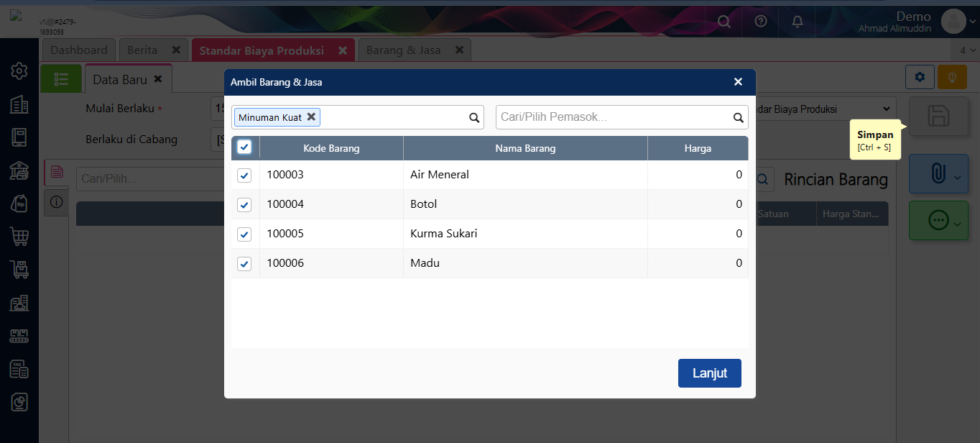Click the Cari/Pilih Pemasok search field
The image size is (980, 443).
(x=614, y=117)
